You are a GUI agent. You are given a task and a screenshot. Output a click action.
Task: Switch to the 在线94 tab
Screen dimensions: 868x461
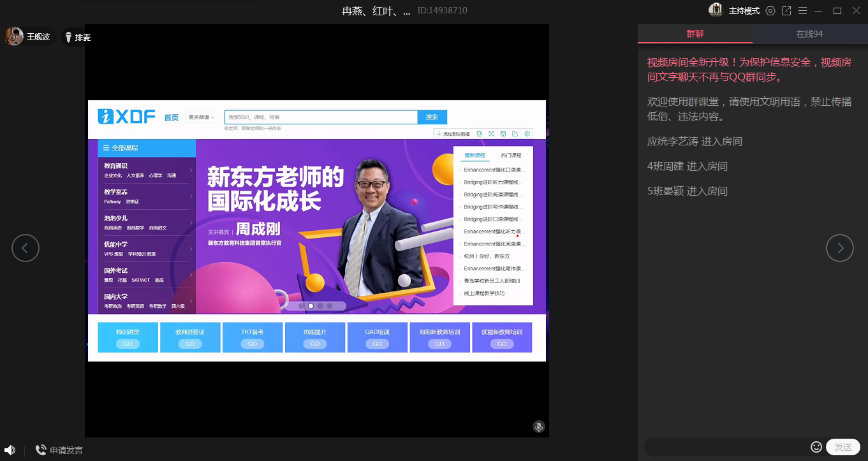tap(809, 34)
